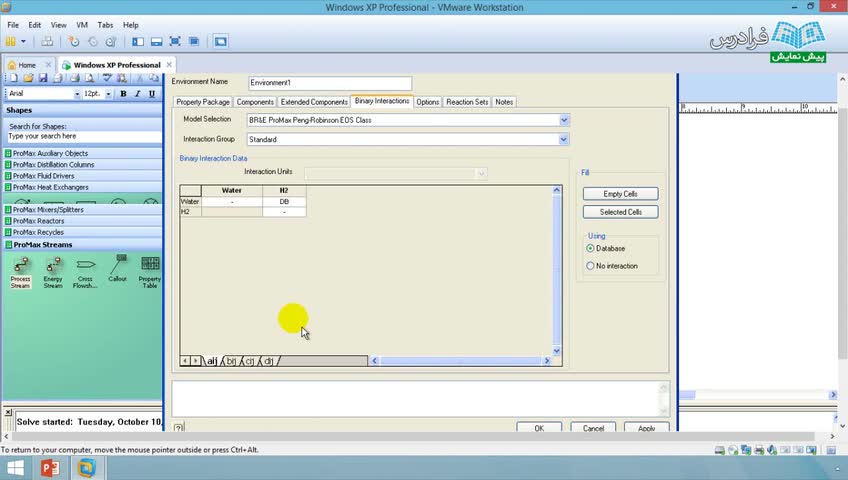Click VMware console view icon
The width and height of the screenshot is (848, 480).
(220, 41)
